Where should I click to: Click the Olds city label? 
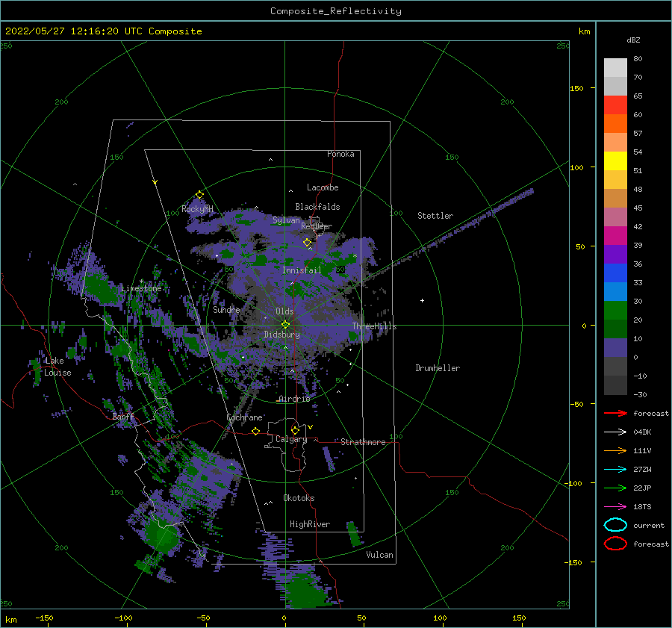284,311
